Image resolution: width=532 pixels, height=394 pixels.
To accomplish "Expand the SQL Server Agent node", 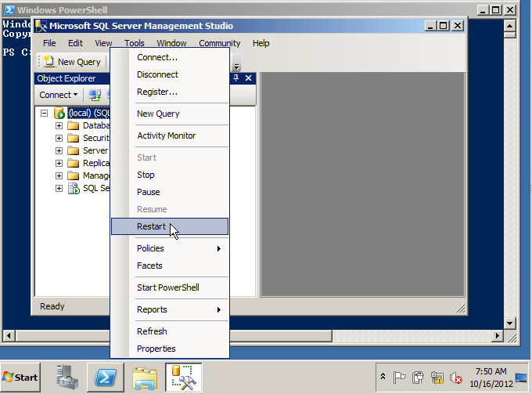I will 59,189.
